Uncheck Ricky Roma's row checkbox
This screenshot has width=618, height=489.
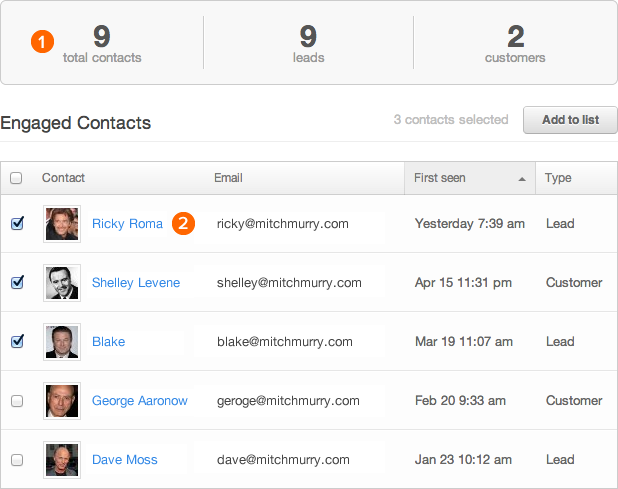point(17,224)
